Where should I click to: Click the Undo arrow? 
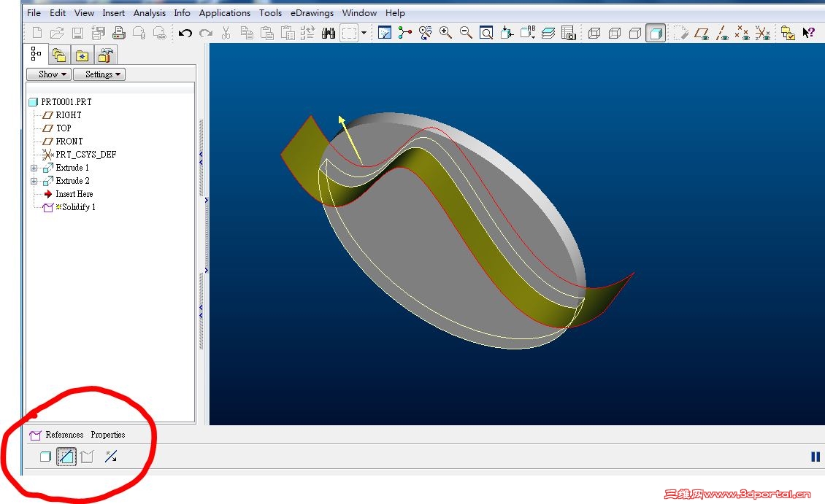coord(185,33)
